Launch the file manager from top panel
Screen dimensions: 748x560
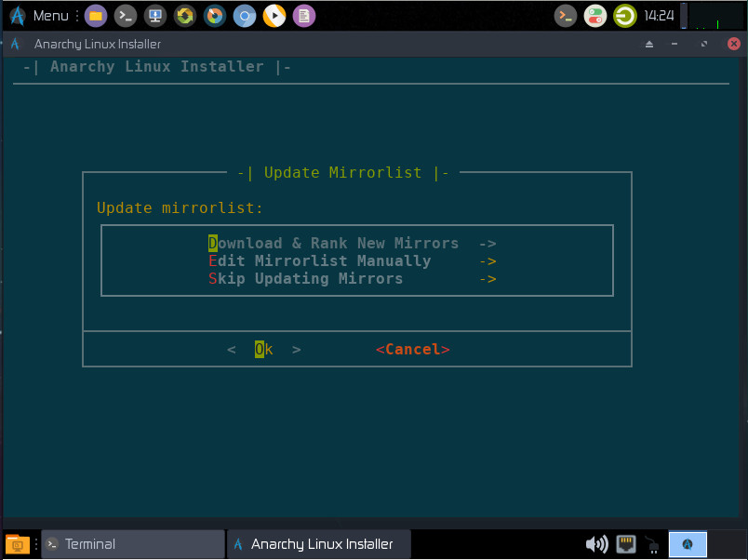pos(96,16)
